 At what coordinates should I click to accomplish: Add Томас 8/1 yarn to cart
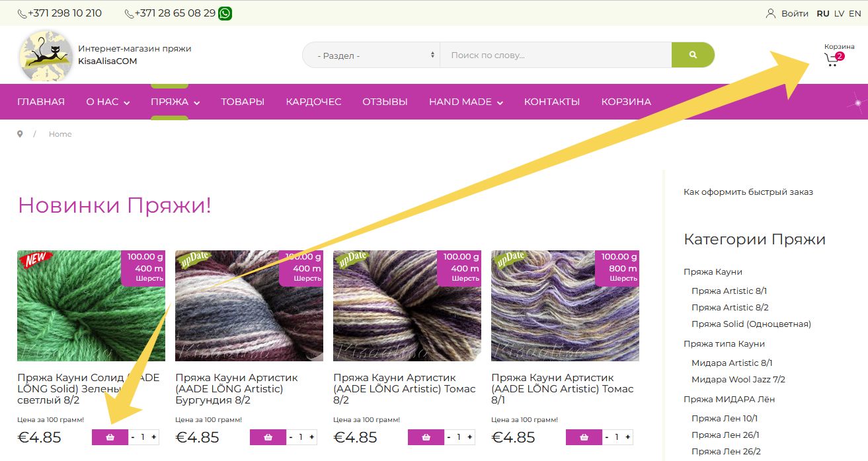[x=584, y=437]
